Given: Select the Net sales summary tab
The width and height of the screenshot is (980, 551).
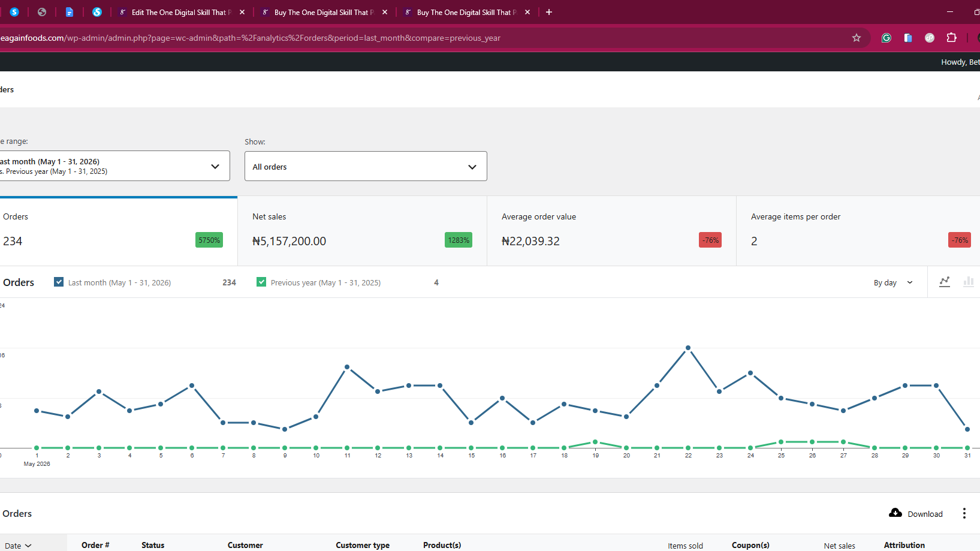Looking at the screenshot, I should (362, 231).
